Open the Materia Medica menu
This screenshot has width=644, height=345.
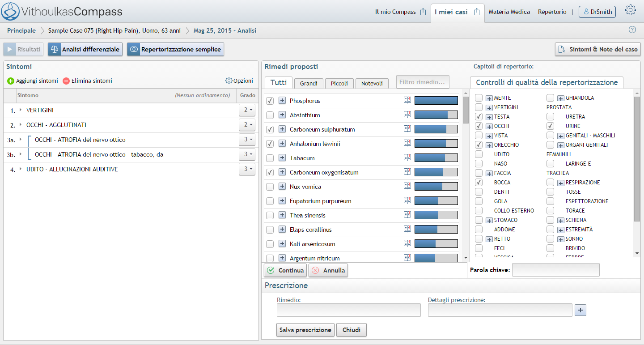[509, 12]
